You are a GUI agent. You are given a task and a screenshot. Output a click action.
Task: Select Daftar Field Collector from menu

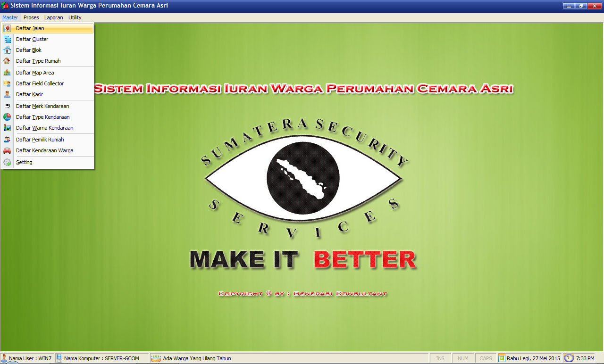(x=40, y=83)
